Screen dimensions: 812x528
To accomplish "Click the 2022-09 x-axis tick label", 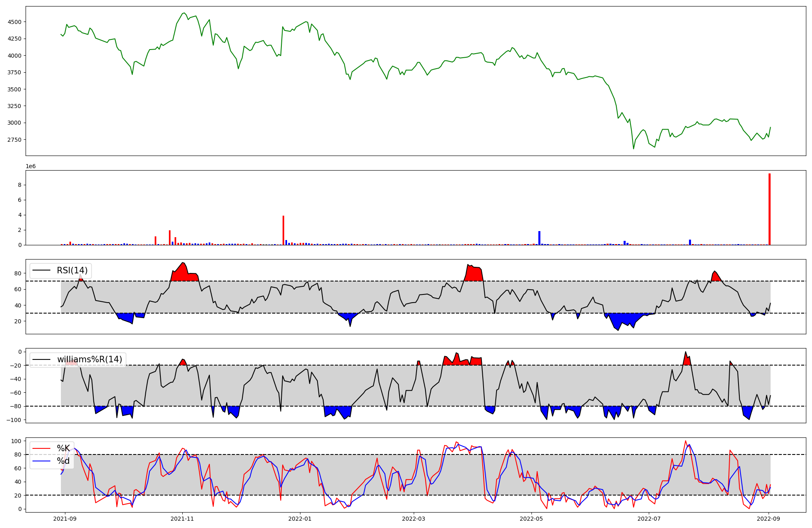I will click(x=769, y=519).
